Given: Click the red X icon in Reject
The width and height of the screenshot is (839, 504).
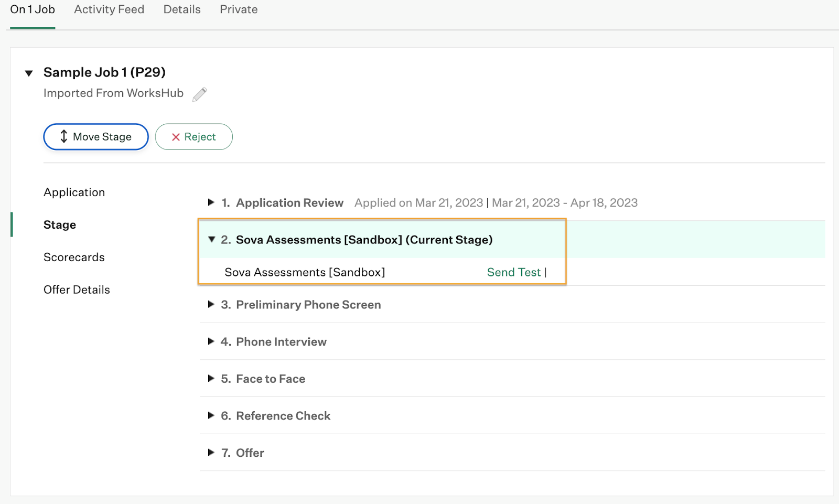Looking at the screenshot, I should [176, 137].
